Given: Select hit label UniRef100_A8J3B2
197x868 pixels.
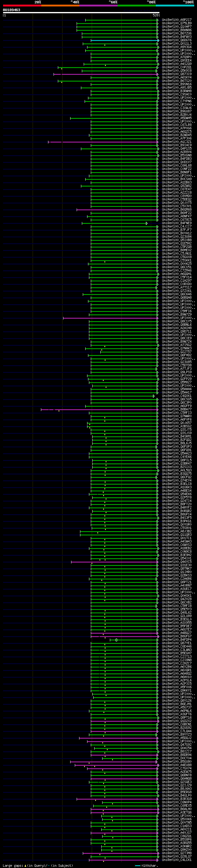Looking at the screenshot, I should point(177,531).
